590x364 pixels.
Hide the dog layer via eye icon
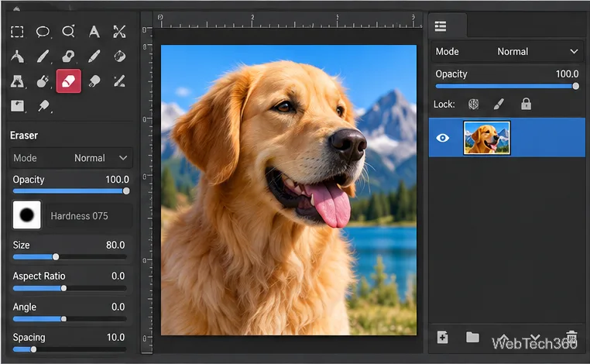443,138
